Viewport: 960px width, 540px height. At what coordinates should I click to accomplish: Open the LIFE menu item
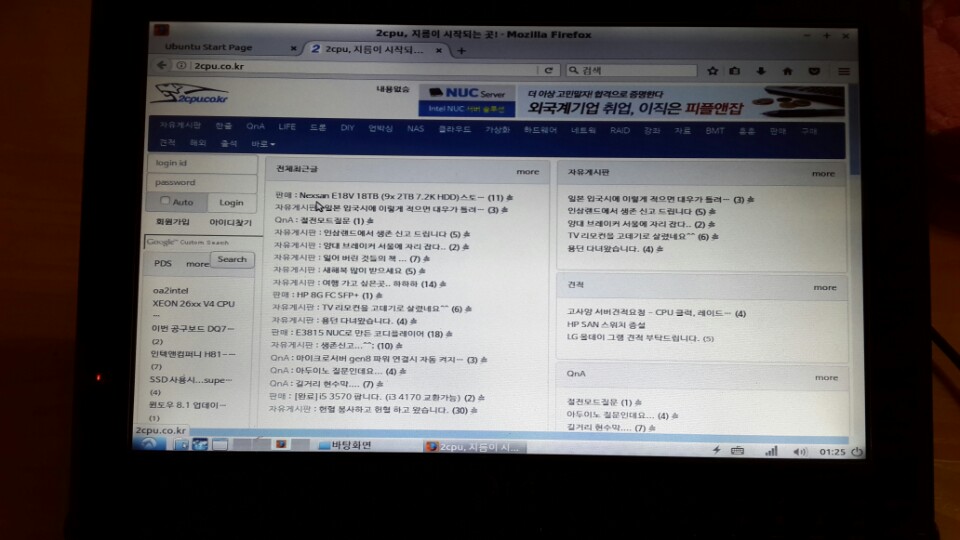[x=287, y=127]
